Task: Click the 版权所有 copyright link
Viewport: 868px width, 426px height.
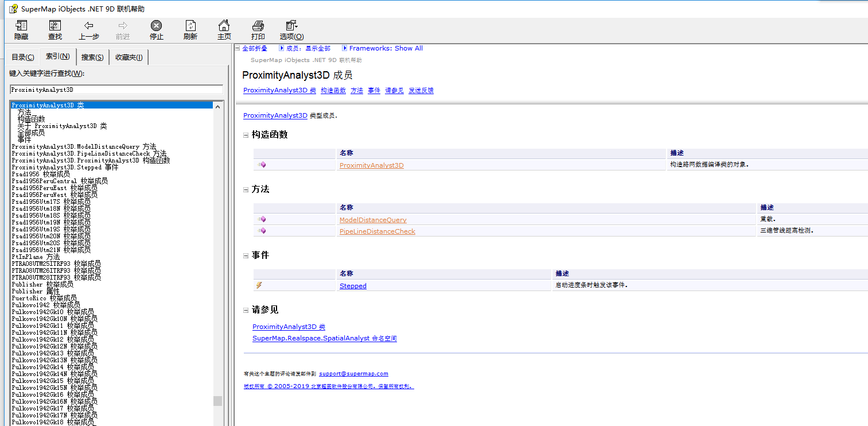Action: click(x=329, y=386)
